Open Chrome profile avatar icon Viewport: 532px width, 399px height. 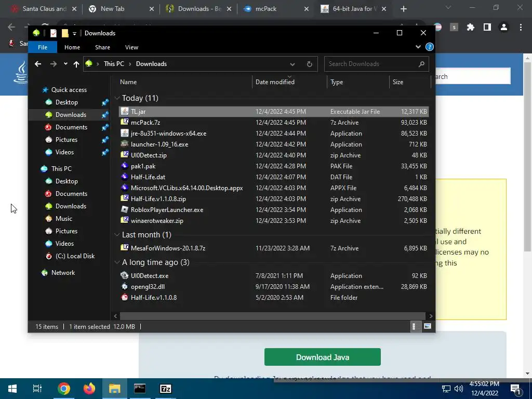click(x=504, y=27)
